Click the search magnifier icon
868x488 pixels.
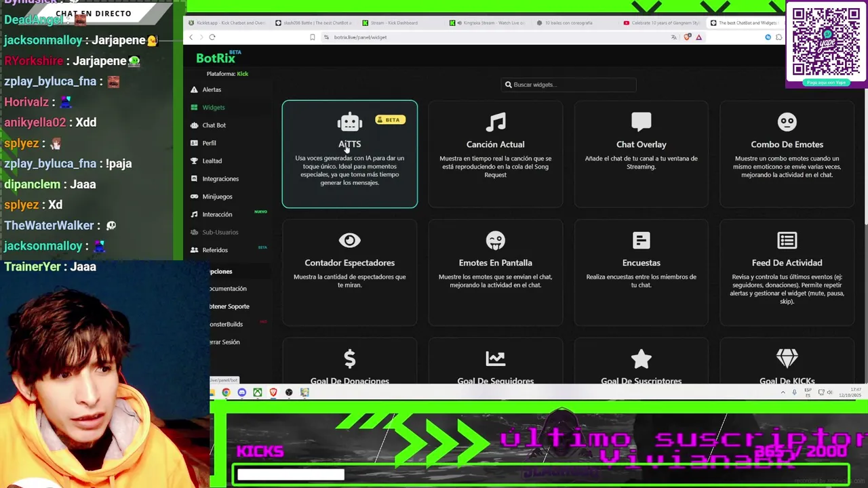click(x=508, y=85)
